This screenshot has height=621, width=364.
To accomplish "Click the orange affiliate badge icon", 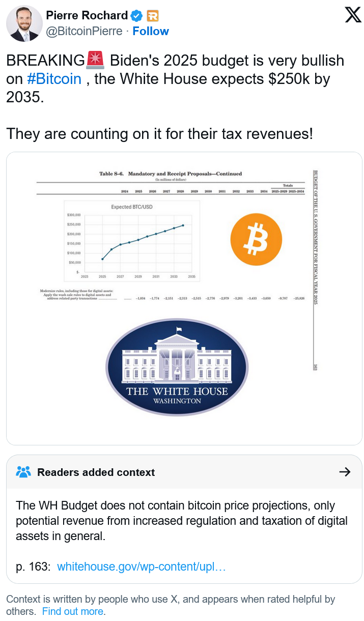I will 152,16.
